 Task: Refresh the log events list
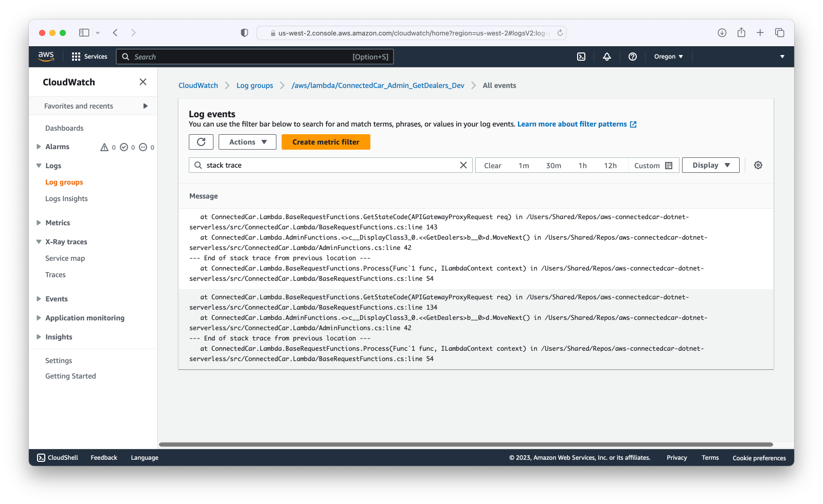point(201,142)
